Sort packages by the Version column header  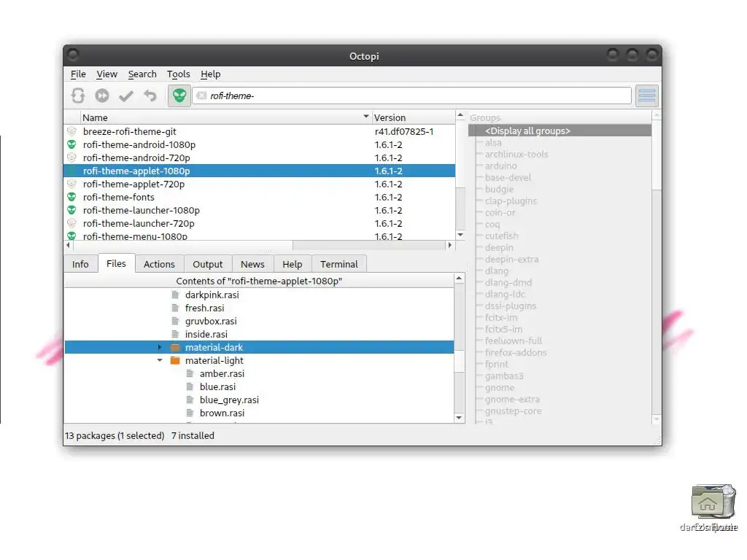point(413,117)
